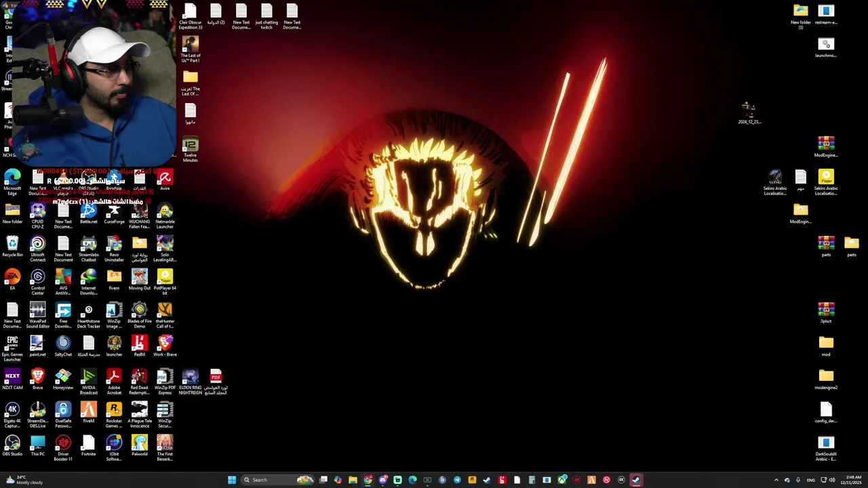Screen dimensions: 868x488
Task: Select the Ubisoft Connect shortcut
Action: pos(37,249)
